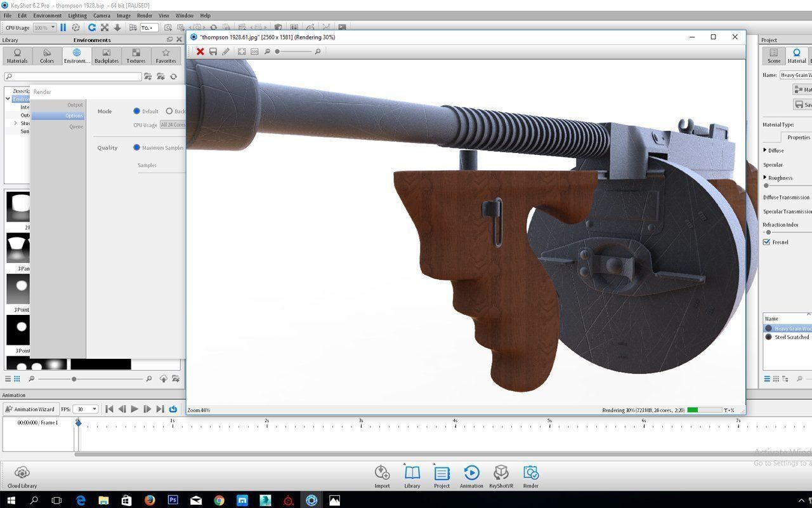Open Properties tab of material
The width and height of the screenshot is (812, 508).
click(x=798, y=137)
